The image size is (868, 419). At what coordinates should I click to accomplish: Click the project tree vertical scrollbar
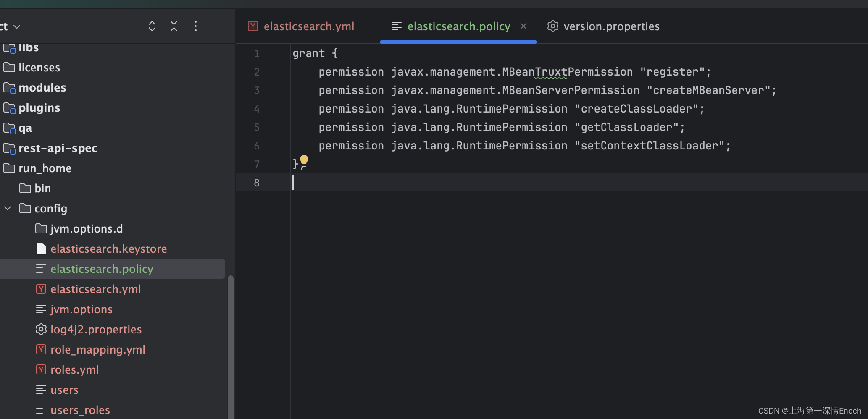(230, 347)
